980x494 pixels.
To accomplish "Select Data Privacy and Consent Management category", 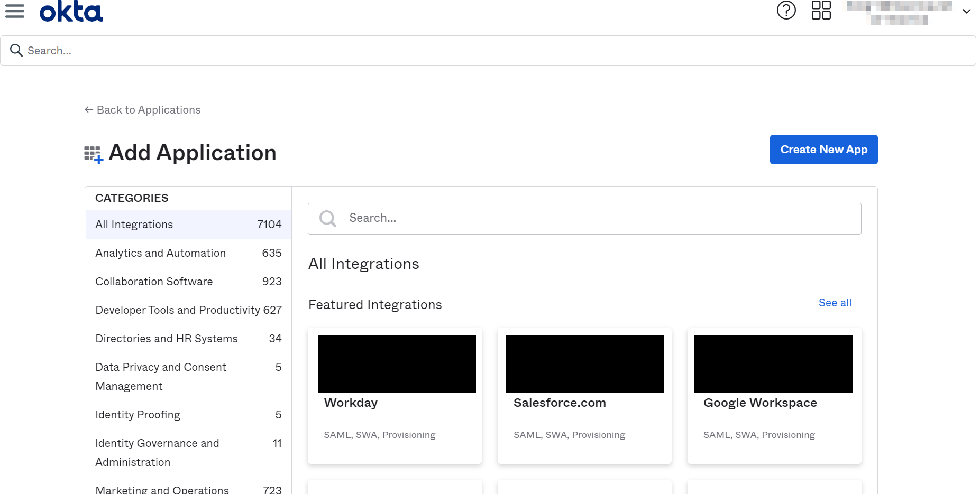I will pos(188,377).
